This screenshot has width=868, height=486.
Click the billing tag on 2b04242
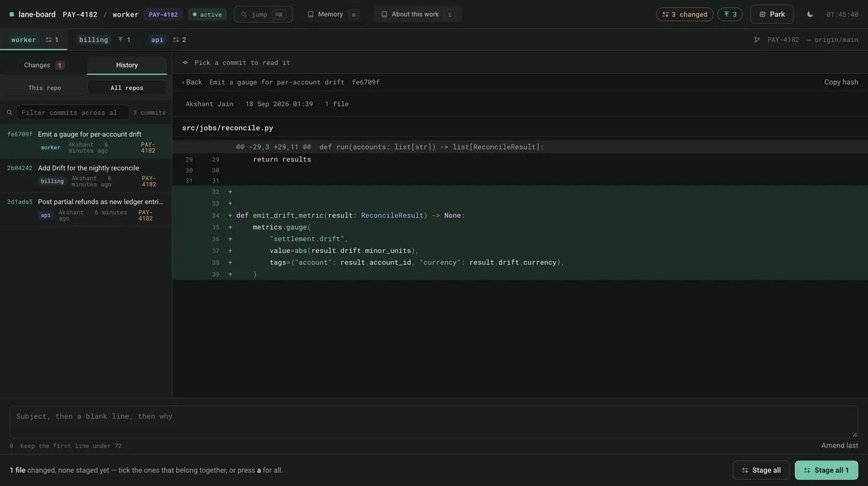pos(52,181)
